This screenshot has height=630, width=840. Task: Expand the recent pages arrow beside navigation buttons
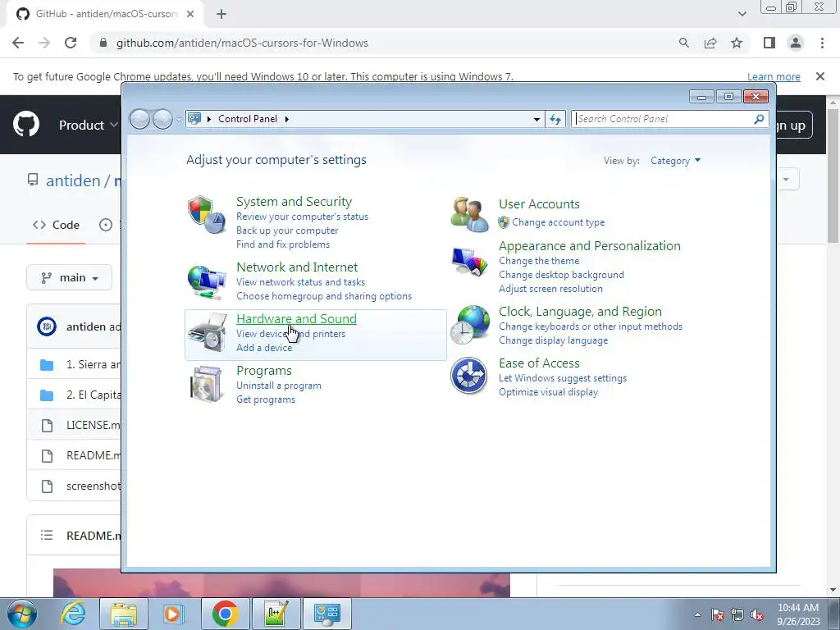point(178,120)
